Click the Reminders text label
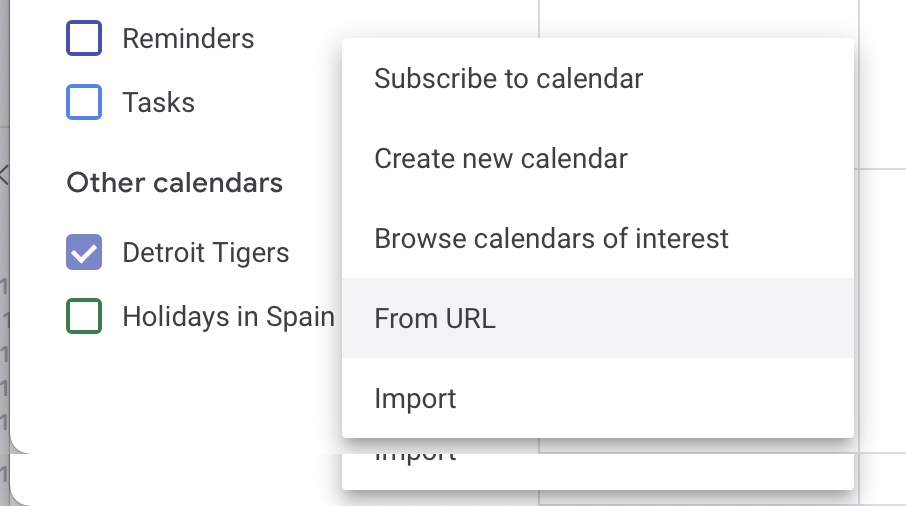906x506 pixels. [x=188, y=39]
